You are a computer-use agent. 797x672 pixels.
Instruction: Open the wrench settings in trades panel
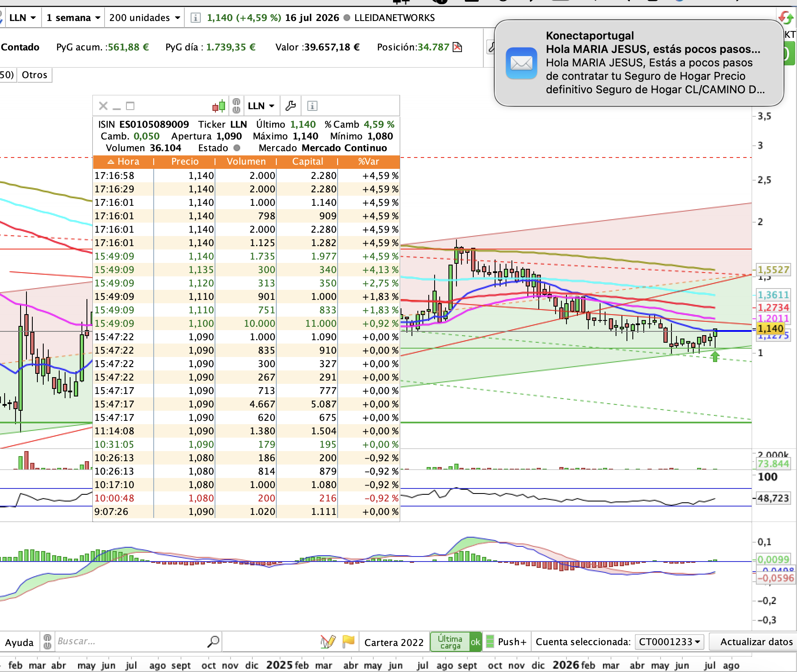[291, 106]
